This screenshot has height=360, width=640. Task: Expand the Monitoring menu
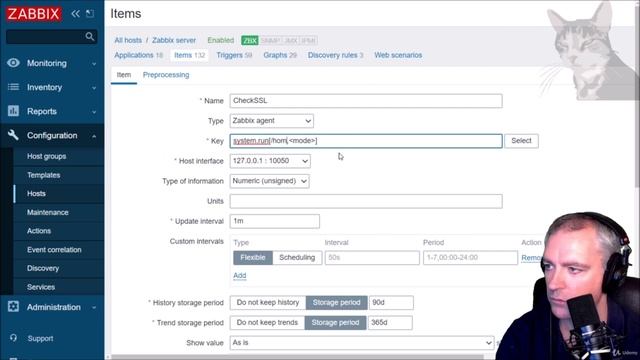click(94, 64)
